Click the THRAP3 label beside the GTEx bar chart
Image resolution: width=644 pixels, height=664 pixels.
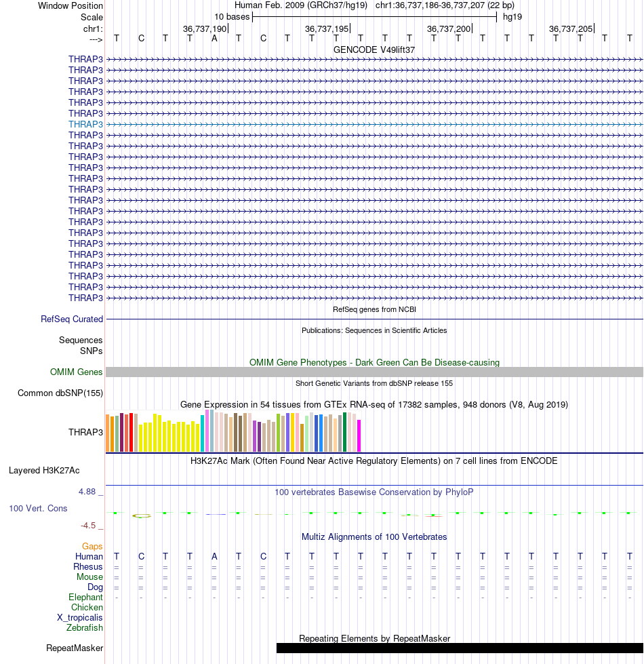tap(86, 432)
